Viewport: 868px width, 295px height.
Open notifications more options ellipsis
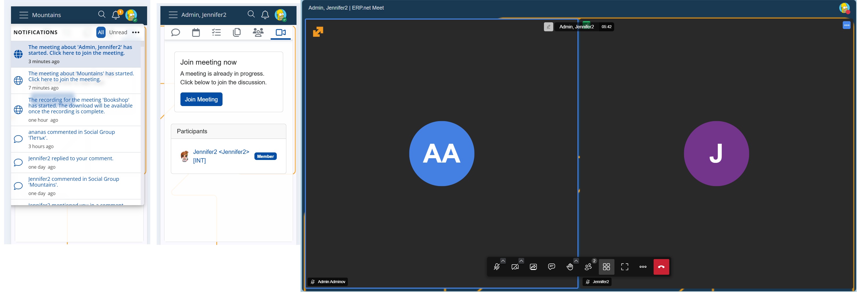136,32
